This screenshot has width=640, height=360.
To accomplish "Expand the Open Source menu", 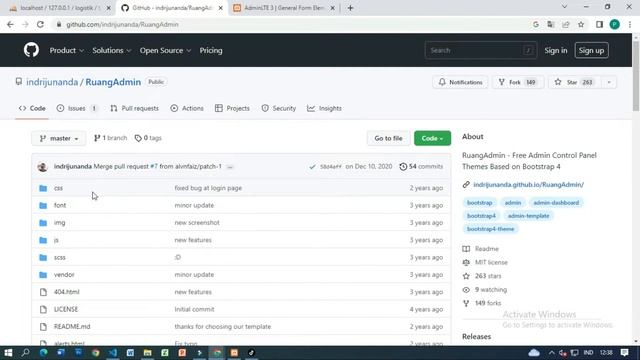I will (165, 51).
